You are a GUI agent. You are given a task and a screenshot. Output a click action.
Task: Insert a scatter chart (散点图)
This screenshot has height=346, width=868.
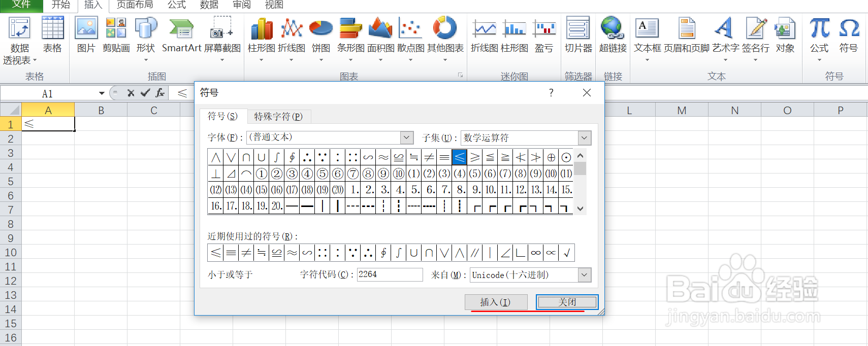click(x=410, y=40)
